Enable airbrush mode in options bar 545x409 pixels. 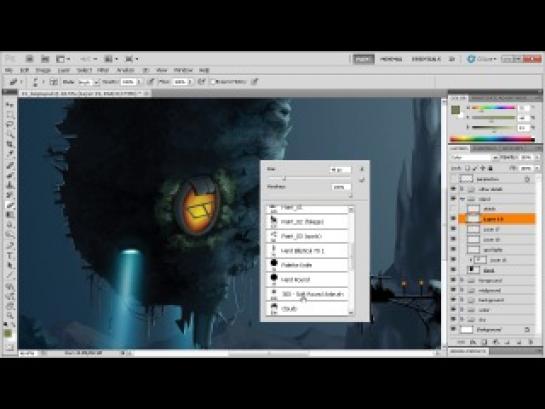(x=201, y=82)
